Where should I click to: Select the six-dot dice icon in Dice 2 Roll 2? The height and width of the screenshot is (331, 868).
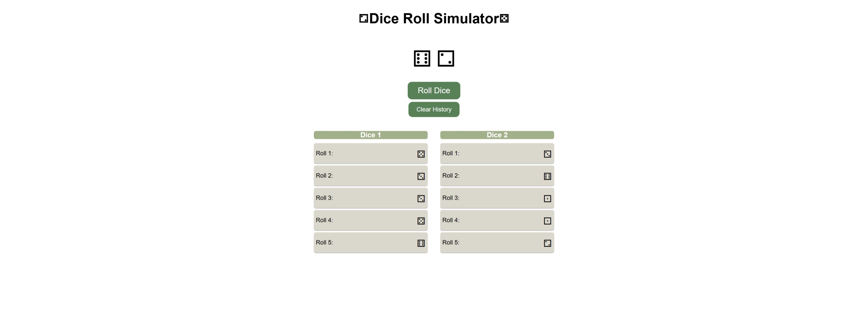tap(547, 176)
